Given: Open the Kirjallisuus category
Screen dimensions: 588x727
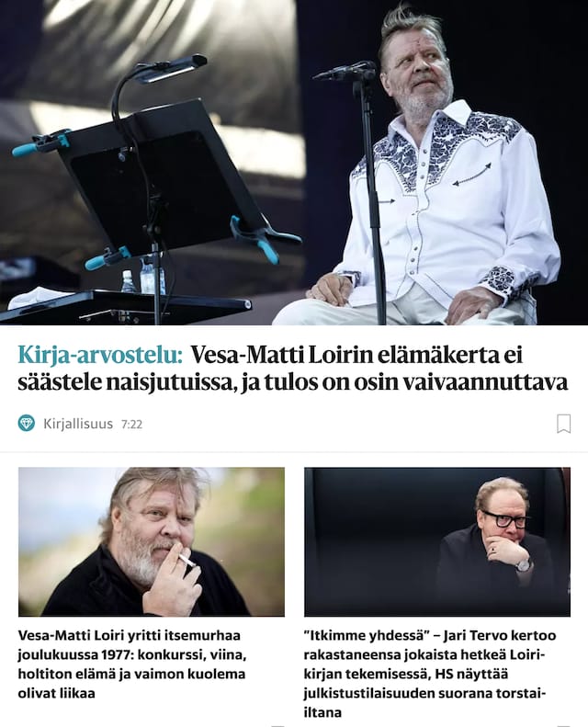Looking at the screenshot, I should coord(78,424).
